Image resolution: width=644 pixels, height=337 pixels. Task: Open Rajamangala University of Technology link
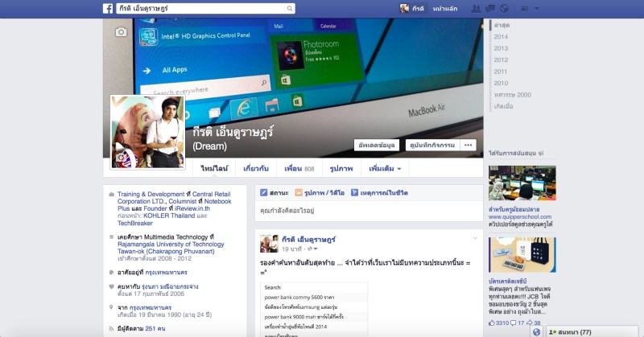[171, 248]
